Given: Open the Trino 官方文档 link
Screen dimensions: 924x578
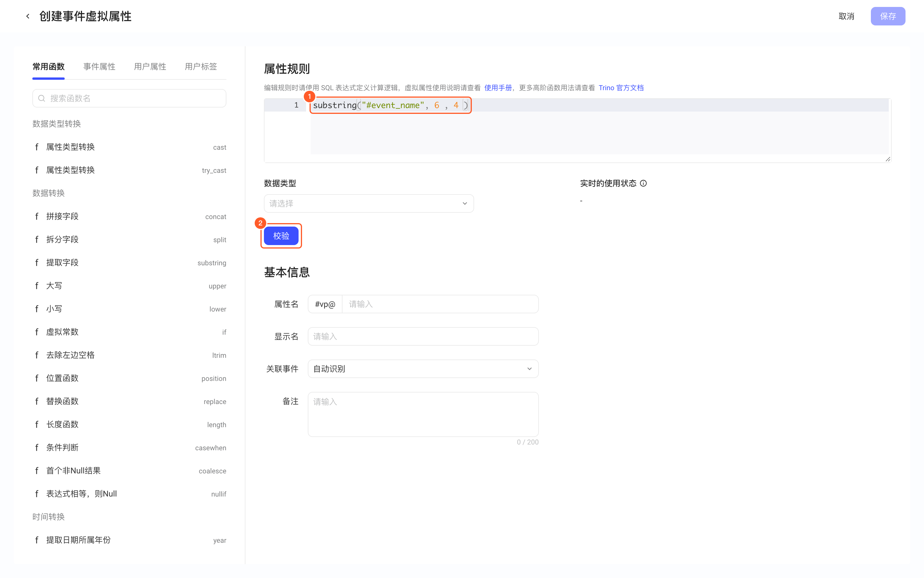Looking at the screenshot, I should point(621,88).
